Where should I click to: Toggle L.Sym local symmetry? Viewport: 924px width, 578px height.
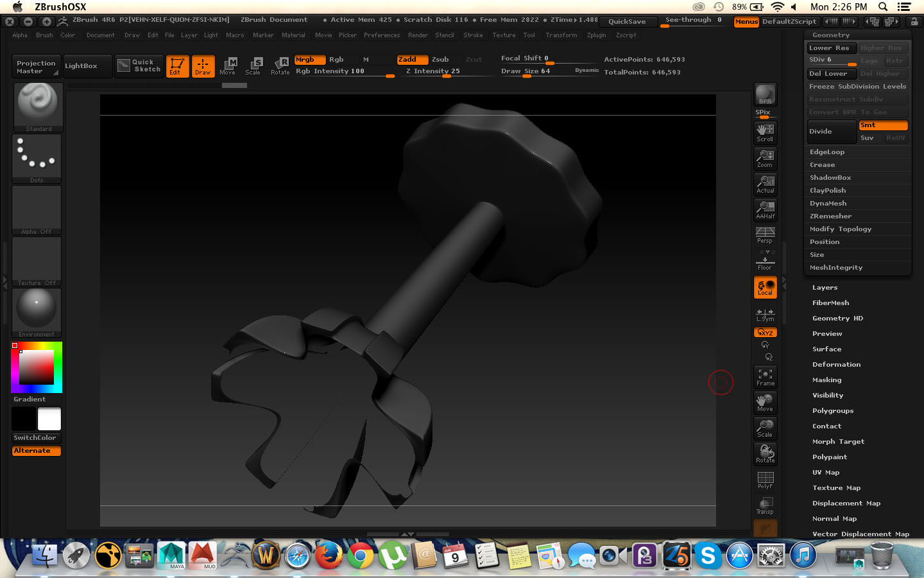point(765,315)
